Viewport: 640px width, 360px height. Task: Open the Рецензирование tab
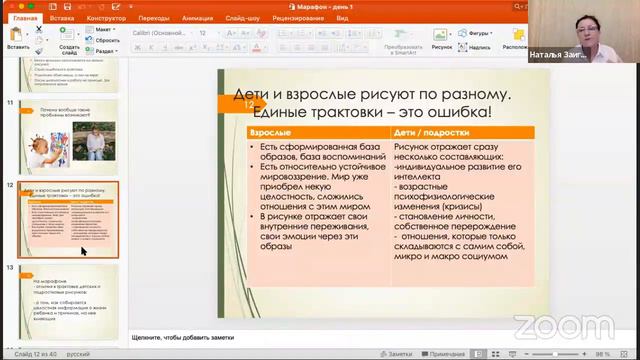[x=298, y=18]
